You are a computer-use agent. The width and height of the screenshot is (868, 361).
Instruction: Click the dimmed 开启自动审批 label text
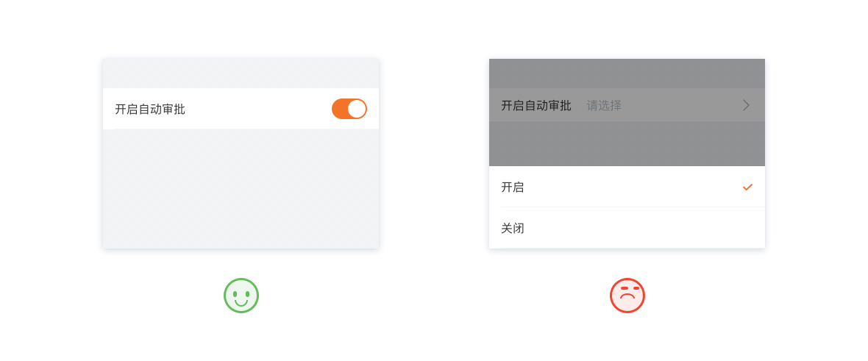coord(536,105)
